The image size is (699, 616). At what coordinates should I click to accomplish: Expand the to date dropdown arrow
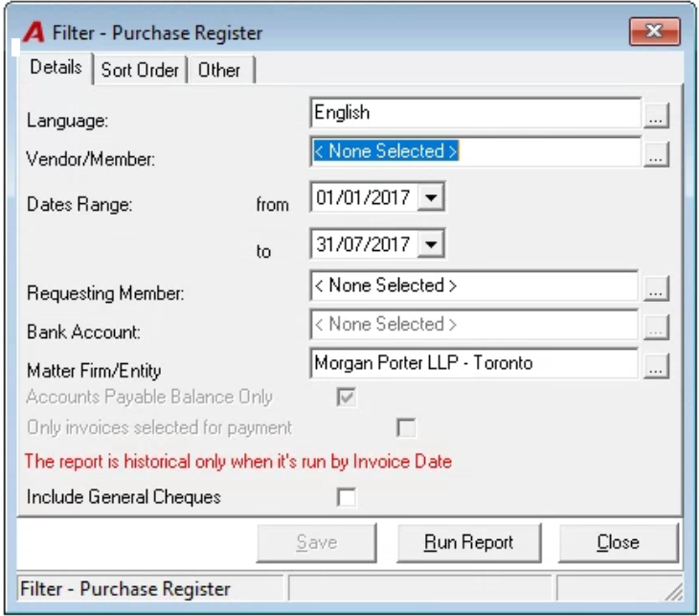click(431, 244)
